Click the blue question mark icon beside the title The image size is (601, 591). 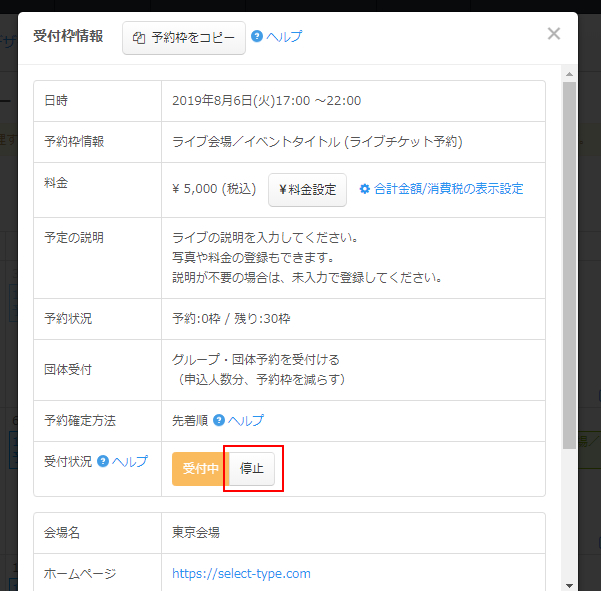257,37
